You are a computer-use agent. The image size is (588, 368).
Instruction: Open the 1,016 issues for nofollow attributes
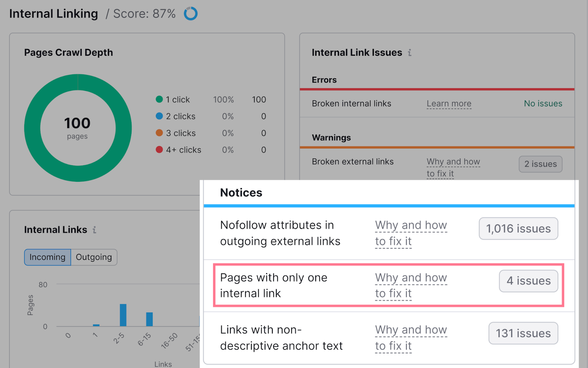[x=518, y=229]
